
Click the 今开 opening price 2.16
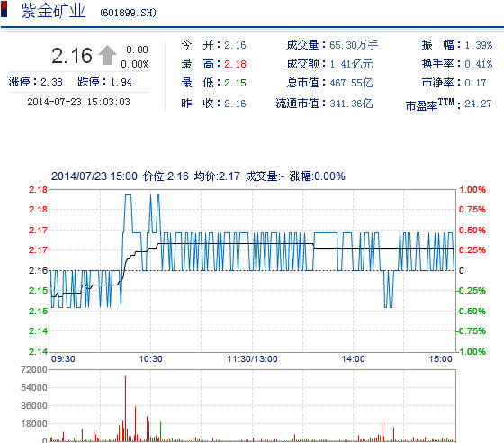pyautogui.click(x=235, y=45)
